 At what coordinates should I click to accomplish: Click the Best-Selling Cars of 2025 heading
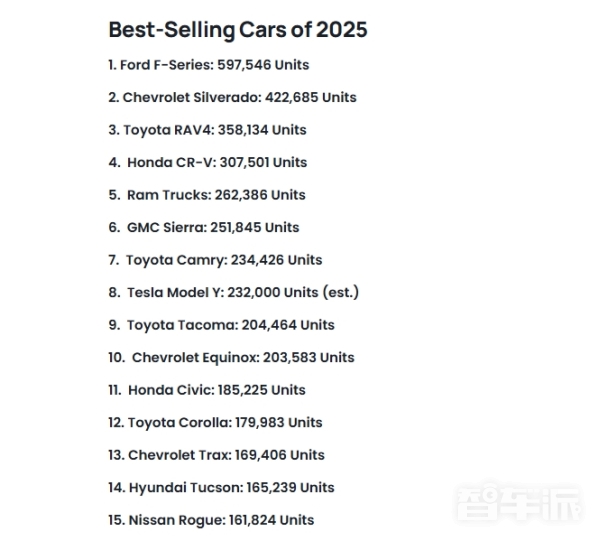(238, 30)
